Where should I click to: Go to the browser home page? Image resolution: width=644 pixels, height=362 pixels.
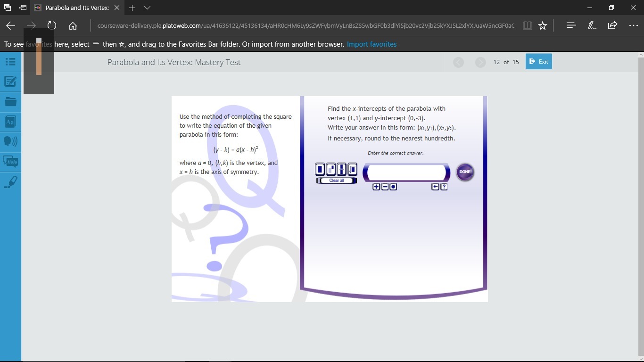point(73,25)
